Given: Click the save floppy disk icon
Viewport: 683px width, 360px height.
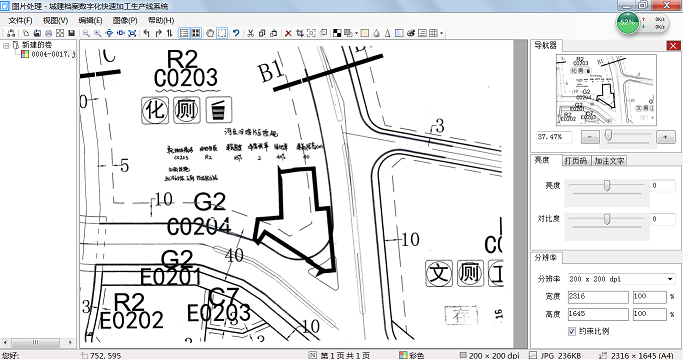Looking at the screenshot, I should coord(71,33).
